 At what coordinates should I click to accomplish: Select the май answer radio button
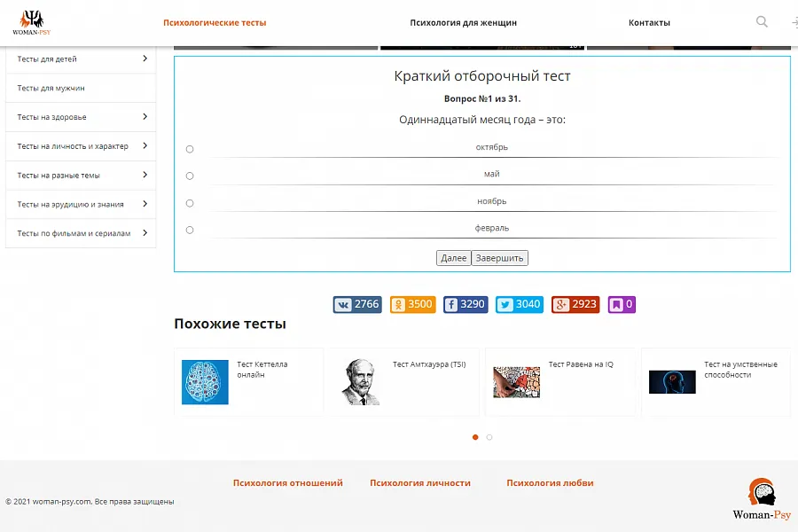click(x=190, y=176)
